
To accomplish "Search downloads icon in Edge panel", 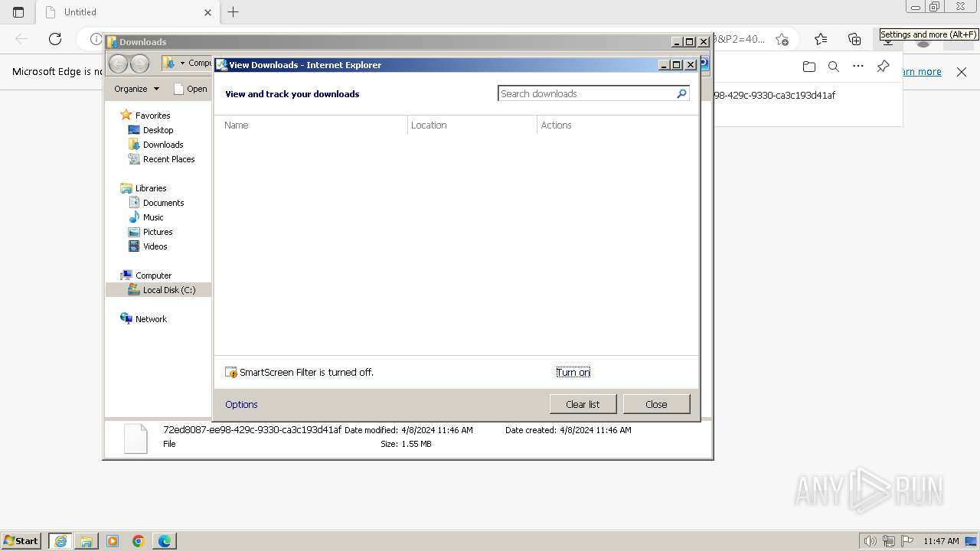I will tap(834, 67).
